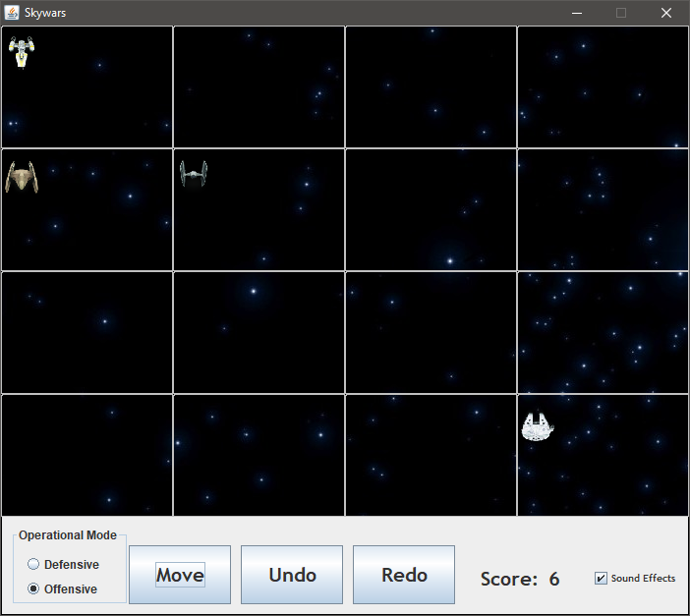Click the Score: 6 label
Viewport: 690px width, 616px height.
(x=520, y=579)
